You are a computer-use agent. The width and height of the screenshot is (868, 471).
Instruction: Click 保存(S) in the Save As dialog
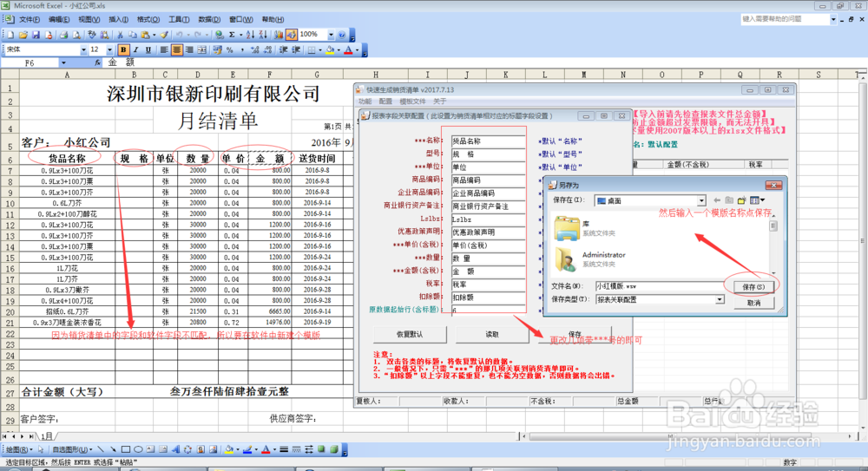(x=753, y=287)
